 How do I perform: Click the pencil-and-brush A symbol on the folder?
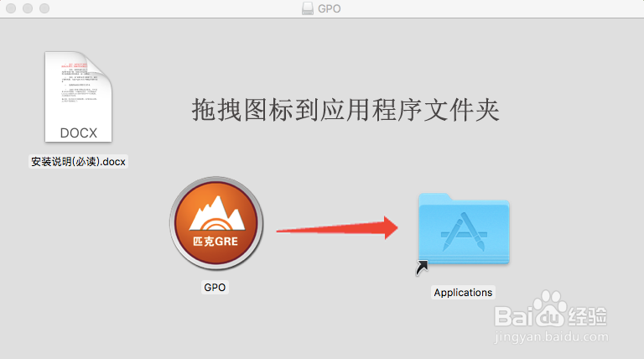pos(464,232)
